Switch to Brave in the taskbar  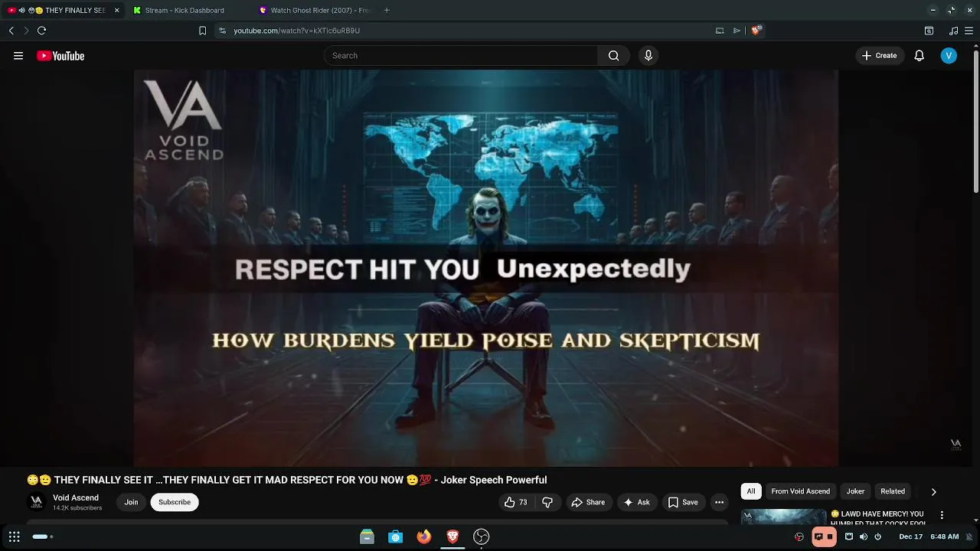(452, 536)
